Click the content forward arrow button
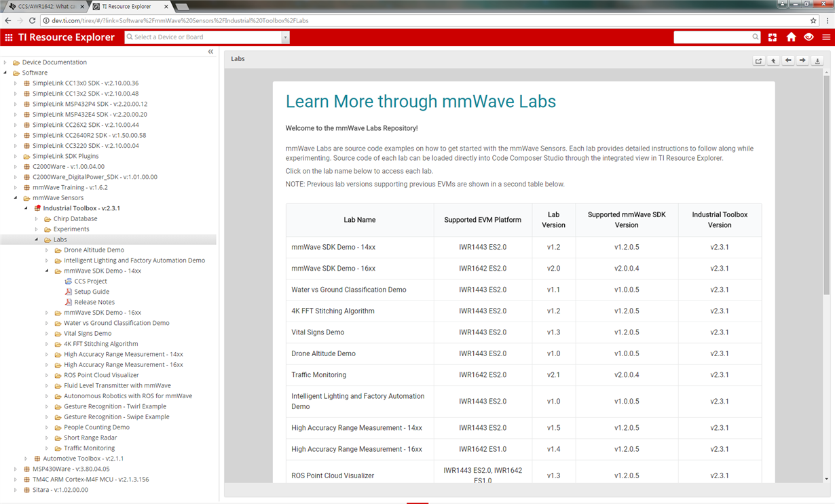The image size is (835, 504). pyautogui.click(x=802, y=61)
